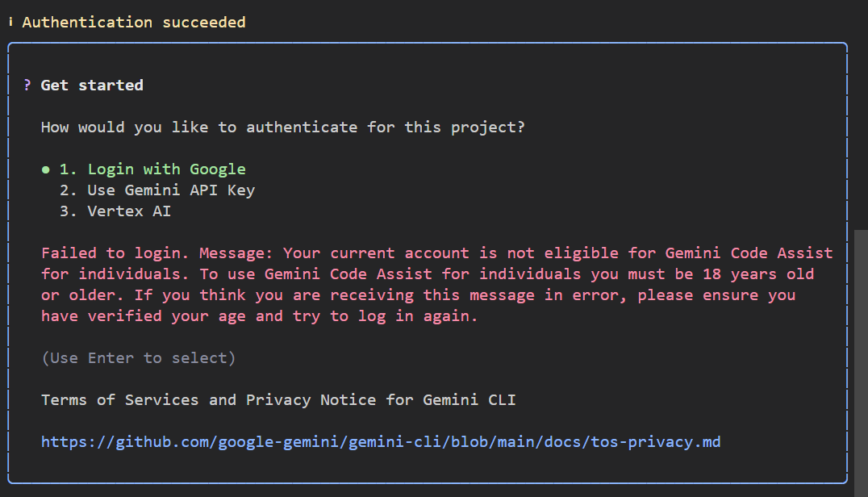Select the Use Gemini API Key option

point(171,190)
